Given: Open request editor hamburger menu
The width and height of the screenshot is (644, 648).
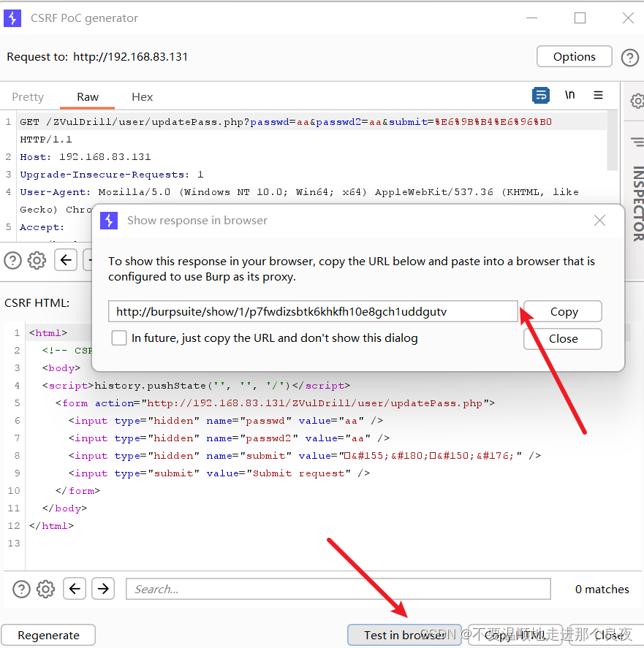Looking at the screenshot, I should (x=598, y=95).
